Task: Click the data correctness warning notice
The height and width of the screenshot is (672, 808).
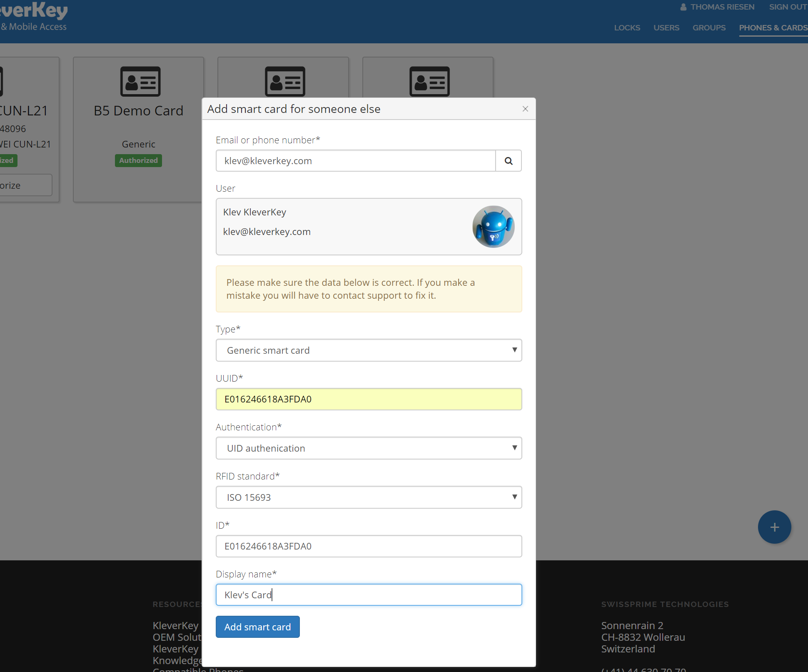Action: pos(369,289)
